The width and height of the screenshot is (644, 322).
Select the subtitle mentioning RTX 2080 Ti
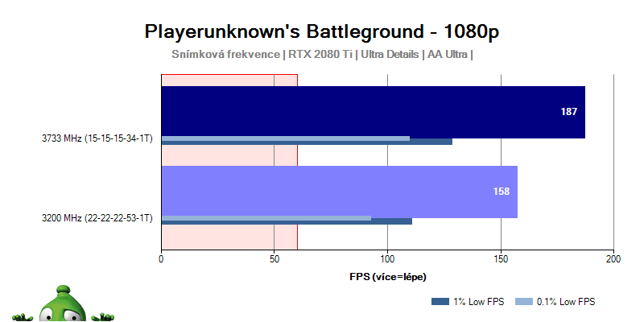point(321,55)
